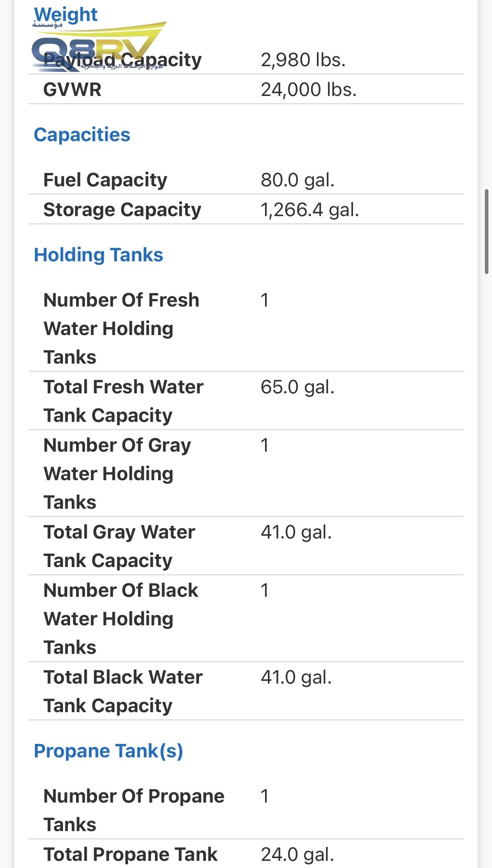The image size is (492, 868).
Task: Select the Capacities section heading
Action: coord(82,135)
